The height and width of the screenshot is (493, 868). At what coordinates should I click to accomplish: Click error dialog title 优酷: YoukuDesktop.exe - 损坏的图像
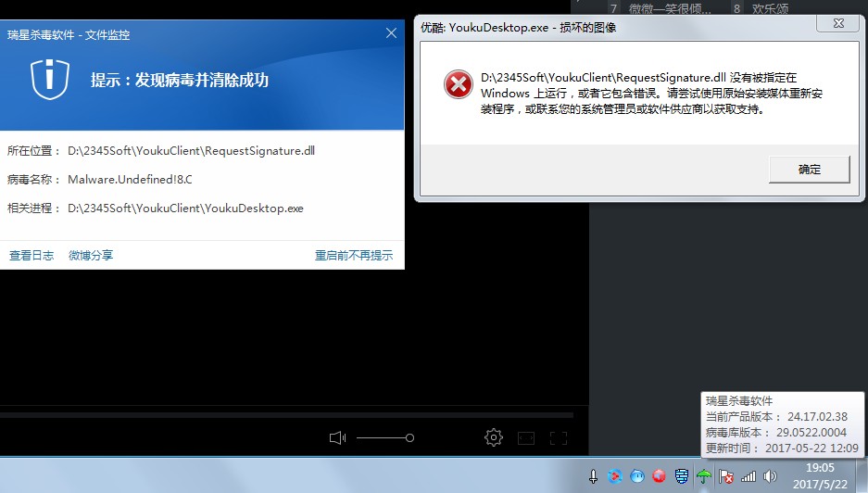(518, 27)
